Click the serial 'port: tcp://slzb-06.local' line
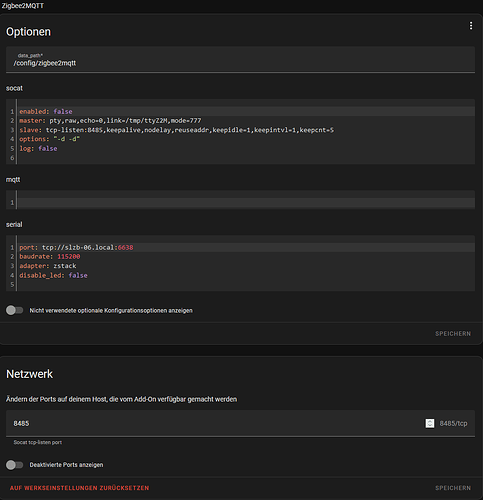The image size is (483, 500). (76, 247)
